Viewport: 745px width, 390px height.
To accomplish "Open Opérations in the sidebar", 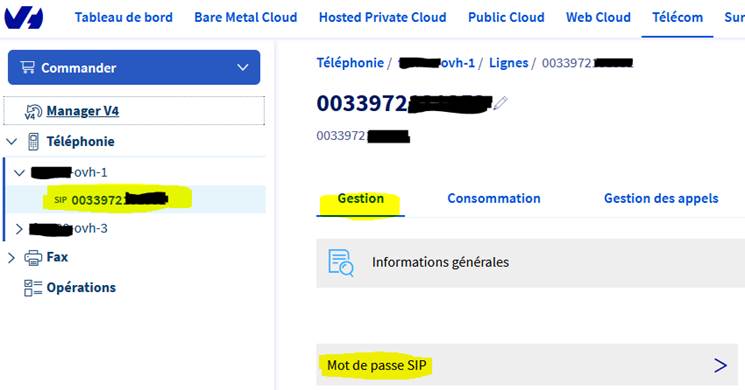I will tap(81, 288).
